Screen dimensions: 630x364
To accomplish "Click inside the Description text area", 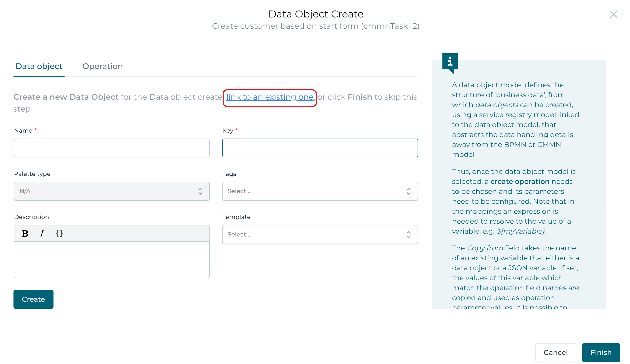I will [x=111, y=260].
